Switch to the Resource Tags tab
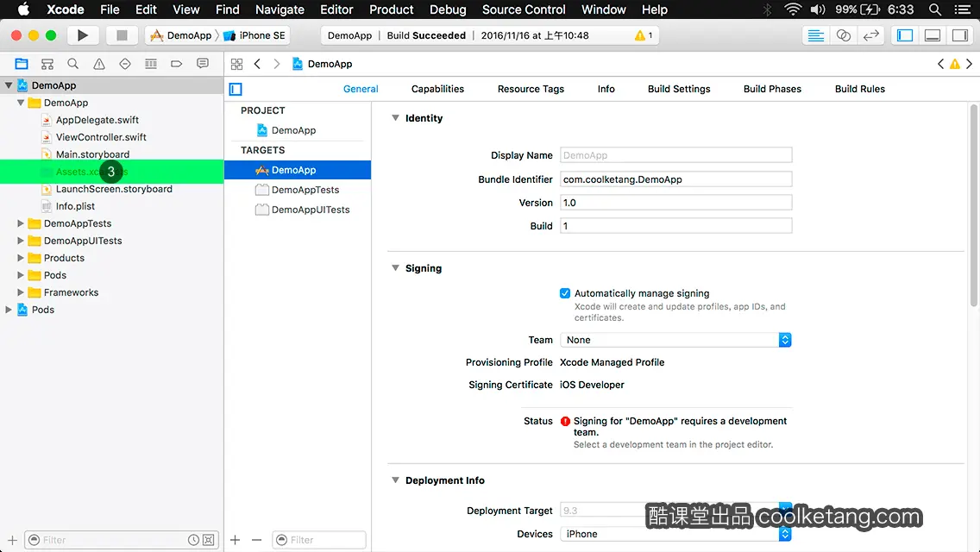 pos(531,89)
